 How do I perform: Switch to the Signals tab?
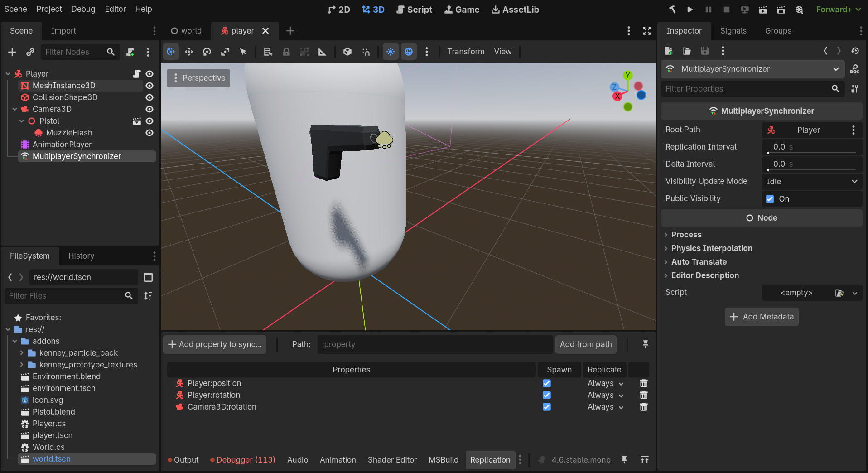[733, 31]
